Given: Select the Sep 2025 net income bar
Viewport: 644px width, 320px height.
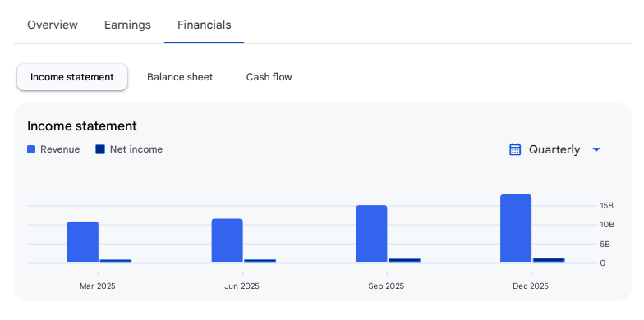Looking at the screenshot, I should click(x=404, y=260).
